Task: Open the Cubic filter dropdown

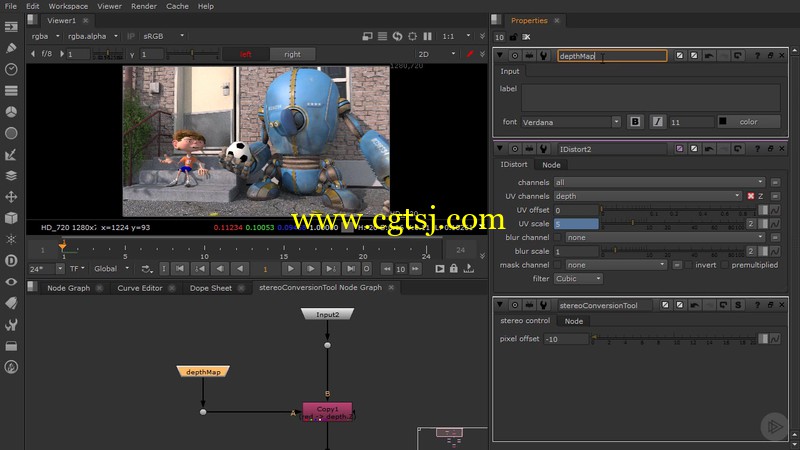Action: (578, 279)
